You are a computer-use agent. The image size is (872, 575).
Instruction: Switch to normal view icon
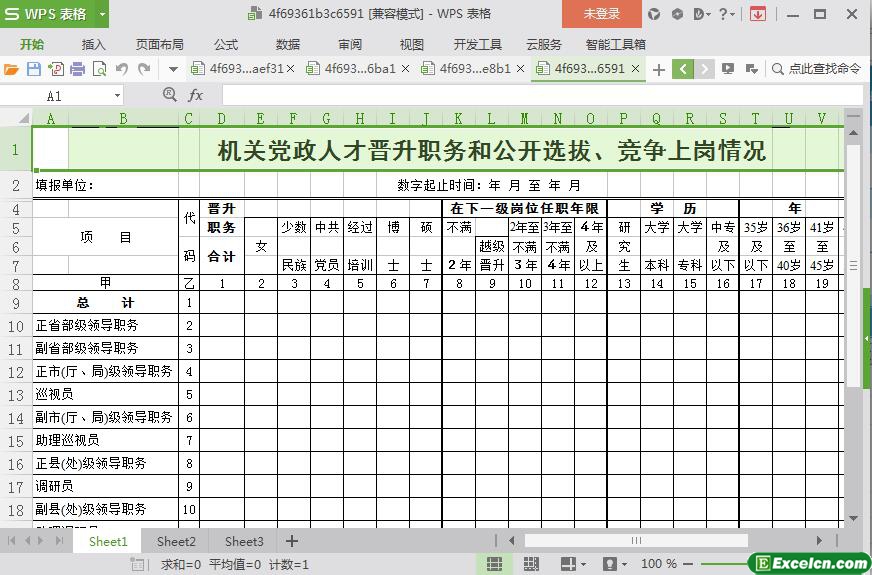coord(494,564)
